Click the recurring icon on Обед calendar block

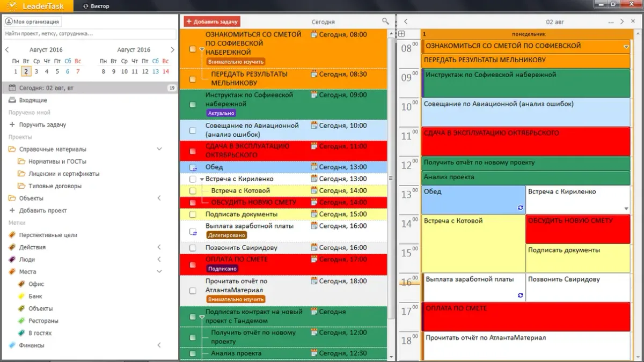tap(519, 208)
